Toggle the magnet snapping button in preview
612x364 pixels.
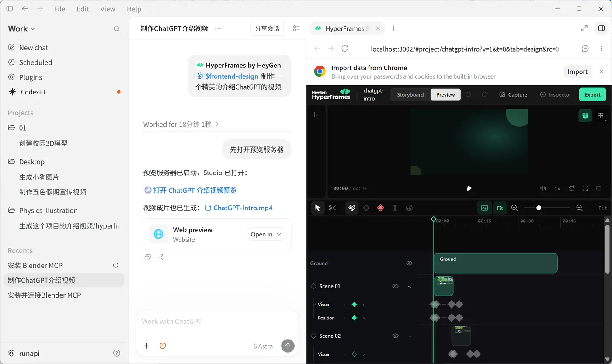tap(585, 115)
